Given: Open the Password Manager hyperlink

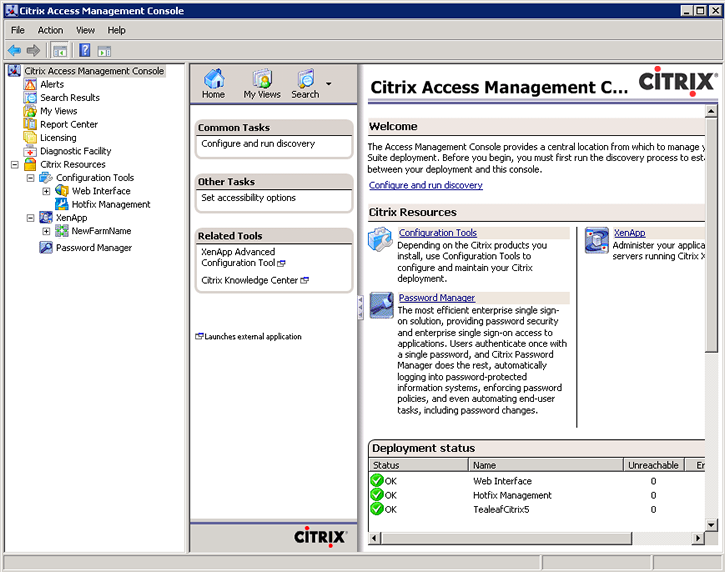Looking at the screenshot, I should 437,298.
